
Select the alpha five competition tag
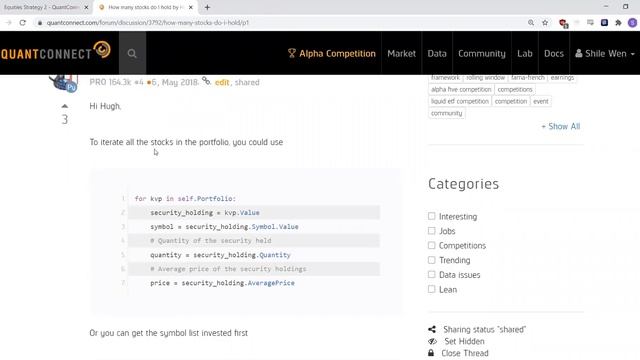pos(461,89)
